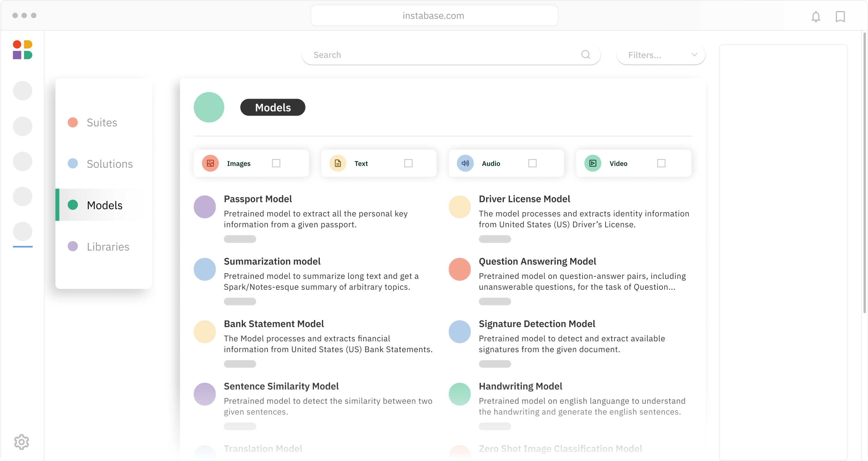
Task: Click the large green Models header circle
Action: (209, 107)
